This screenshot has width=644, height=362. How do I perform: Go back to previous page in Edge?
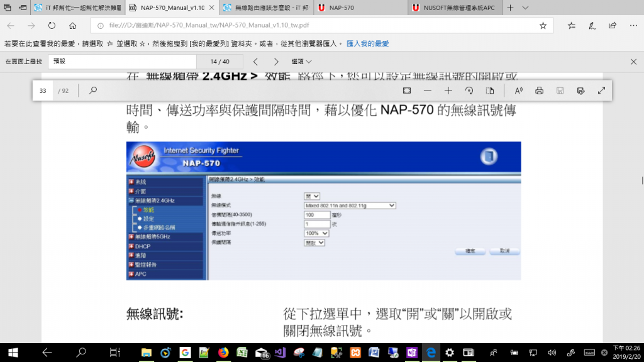coord(11,25)
